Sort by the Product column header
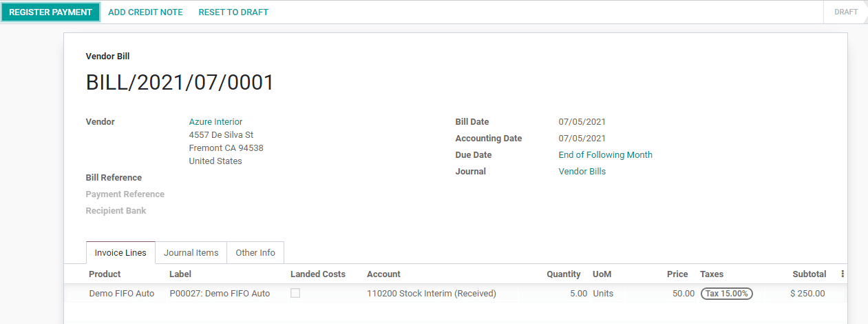Screen dimensions: 868x324 click(105, 274)
